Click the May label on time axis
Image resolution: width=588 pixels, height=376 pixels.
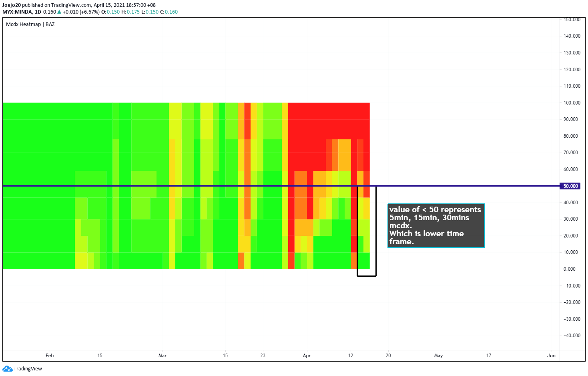(x=439, y=356)
